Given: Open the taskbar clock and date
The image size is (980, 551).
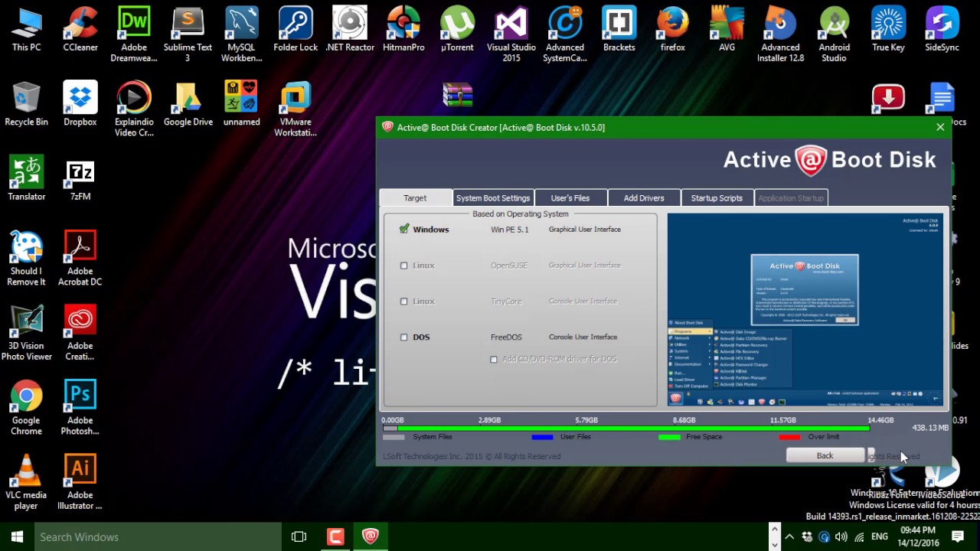Looking at the screenshot, I should pos(918,537).
